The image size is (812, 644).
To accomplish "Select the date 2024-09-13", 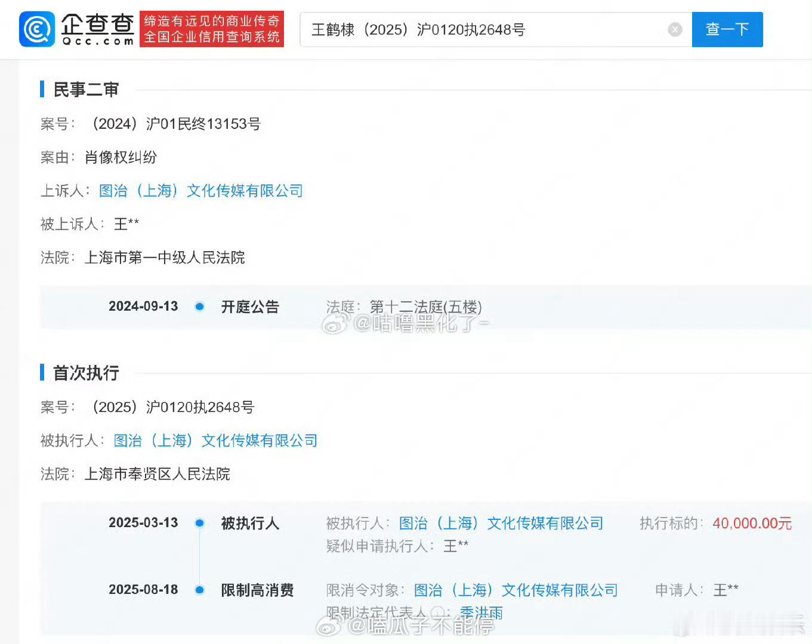I will 143,306.
